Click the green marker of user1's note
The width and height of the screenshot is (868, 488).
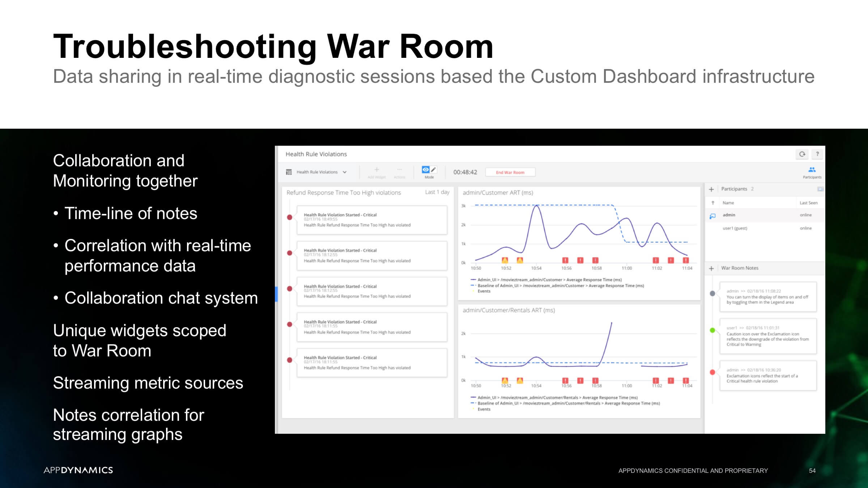[x=712, y=330]
